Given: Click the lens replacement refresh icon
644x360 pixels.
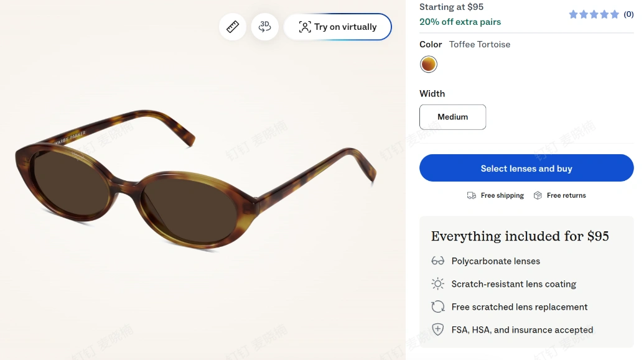Looking at the screenshot, I should click(x=438, y=307).
